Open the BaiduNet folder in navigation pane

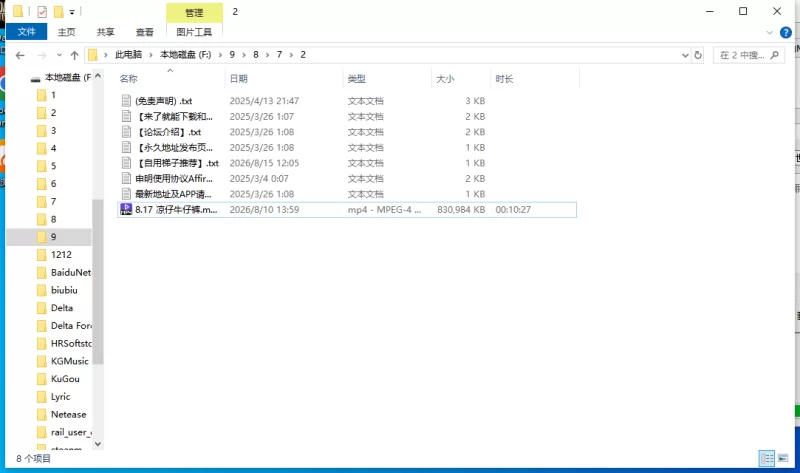click(x=70, y=272)
